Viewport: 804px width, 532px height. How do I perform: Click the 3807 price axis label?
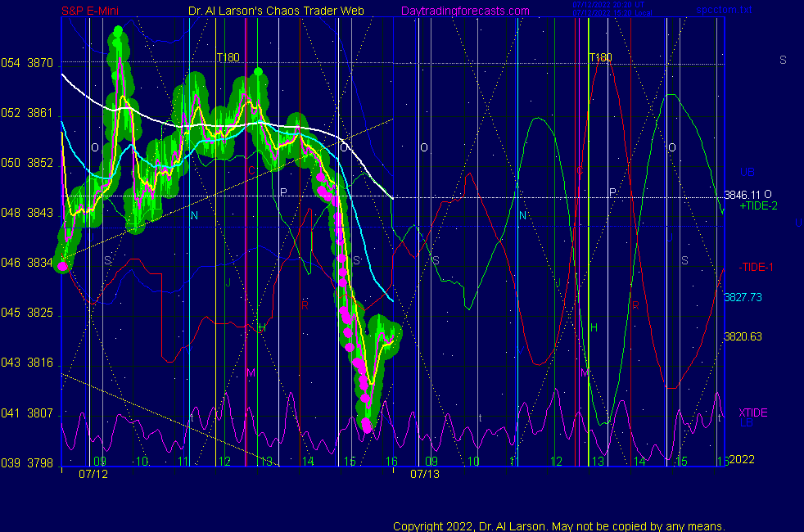39,413
